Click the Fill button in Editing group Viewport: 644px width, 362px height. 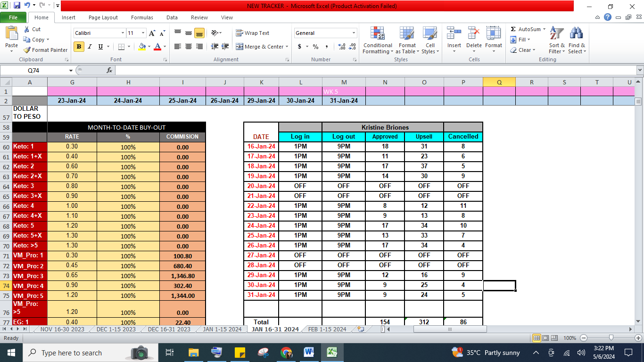[x=520, y=40]
